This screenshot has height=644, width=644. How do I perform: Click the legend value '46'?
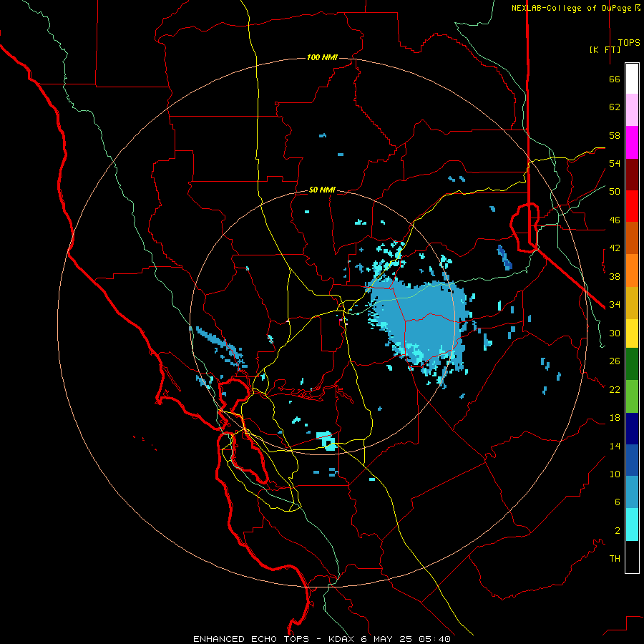coord(615,220)
